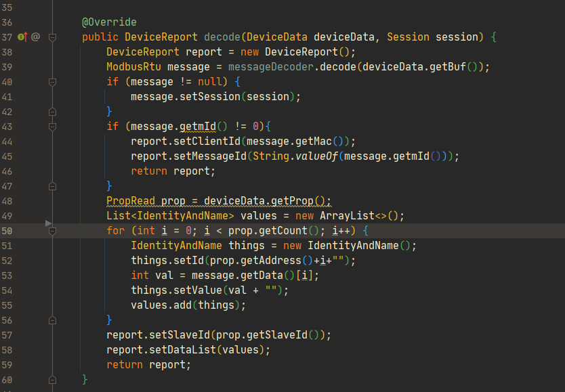Click the override gutter icon on line 37
The width and height of the screenshot is (565, 392).
tap(22, 37)
